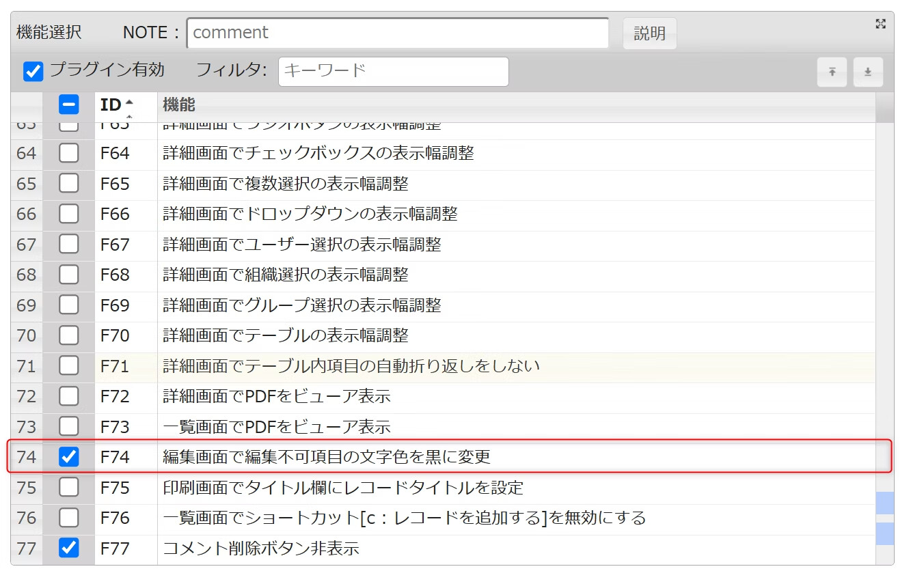
Task: Check the F67 row checkbox
Action: tap(68, 245)
